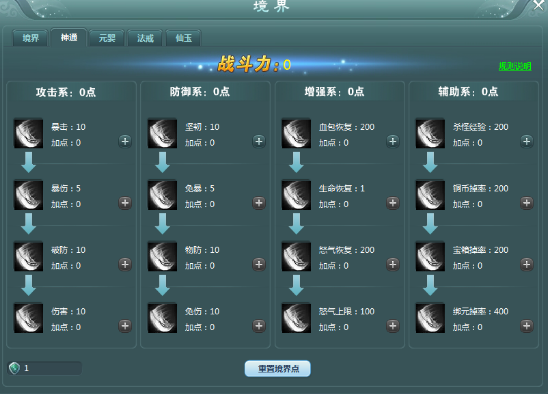
Task: Add a point to 伤害 with plus button
Action: [x=125, y=326]
